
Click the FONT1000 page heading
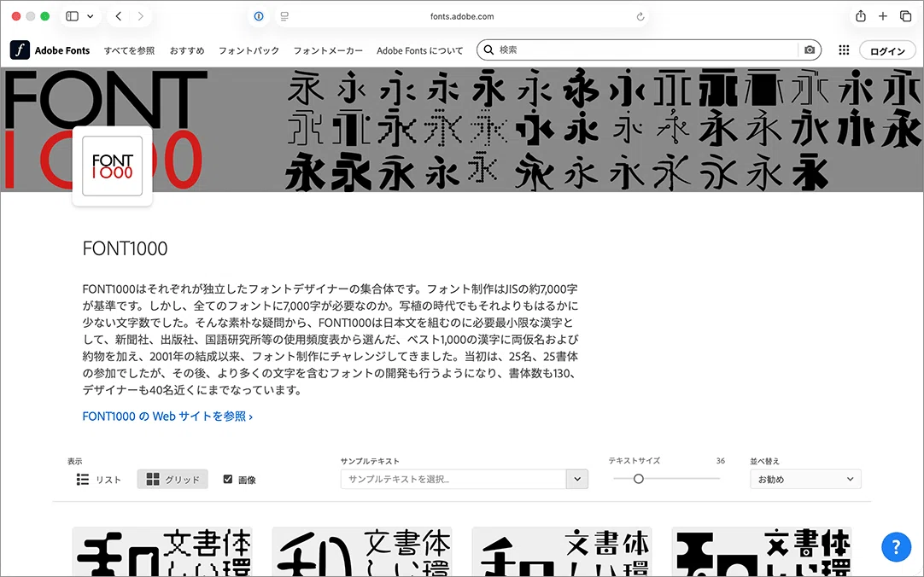(125, 248)
